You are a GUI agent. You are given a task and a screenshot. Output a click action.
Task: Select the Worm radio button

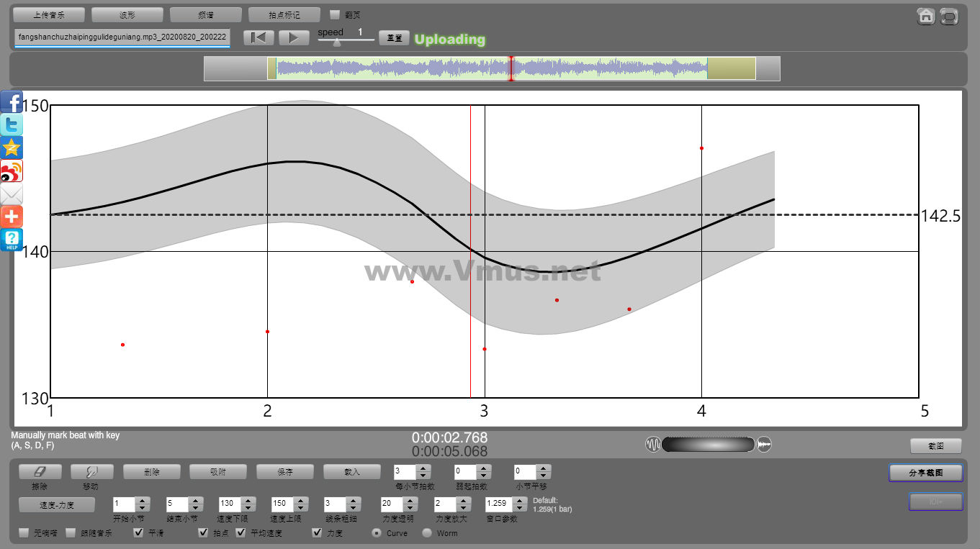pyautogui.click(x=427, y=533)
